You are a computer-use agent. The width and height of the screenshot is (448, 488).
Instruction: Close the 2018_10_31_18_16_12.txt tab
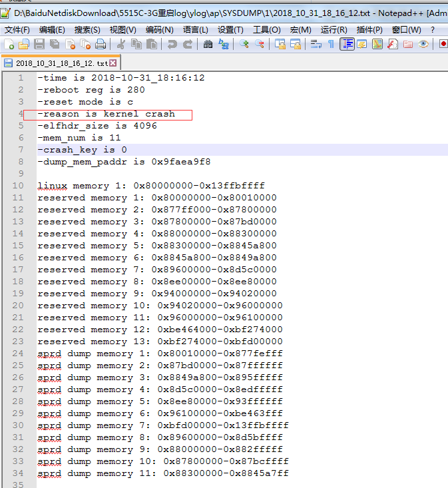pyautogui.click(x=113, y=63)
